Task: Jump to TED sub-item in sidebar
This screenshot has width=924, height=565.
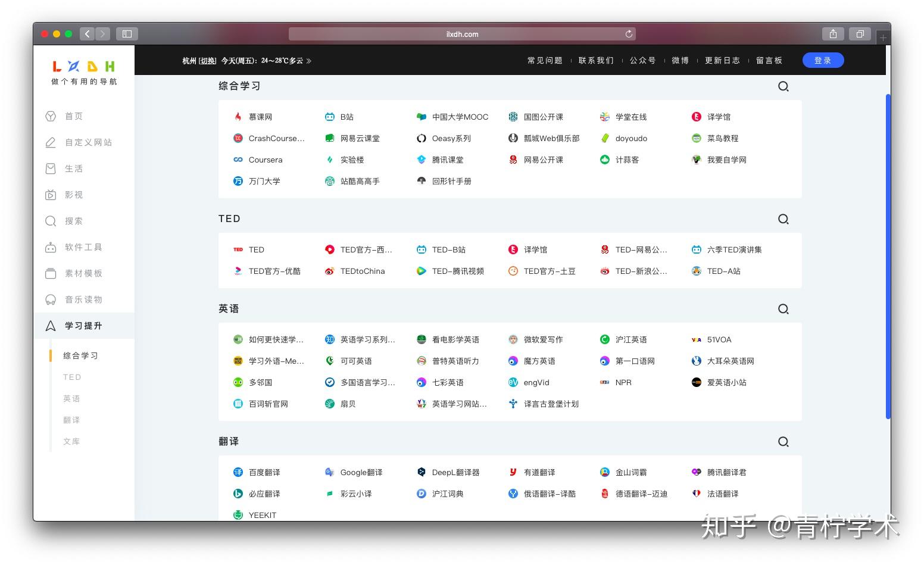Action: 72,377
